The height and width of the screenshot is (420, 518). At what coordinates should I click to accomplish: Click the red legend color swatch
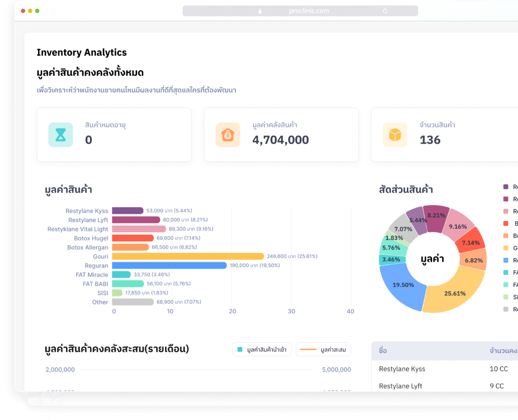pos(506,224)
